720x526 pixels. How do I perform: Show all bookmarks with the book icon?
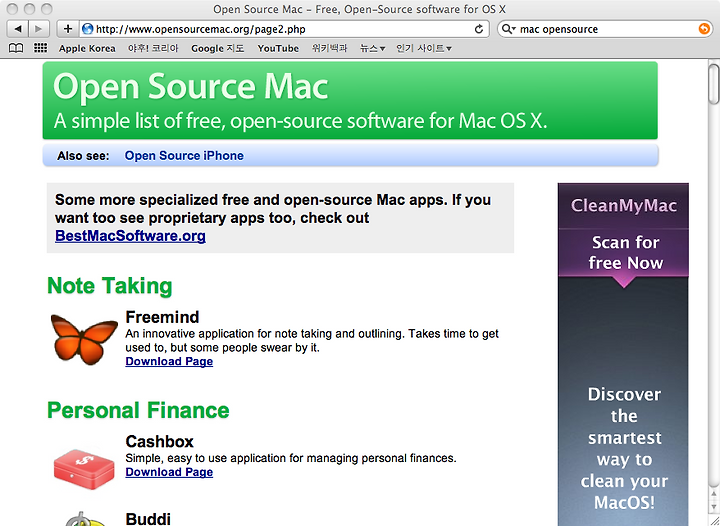point(16,48)
